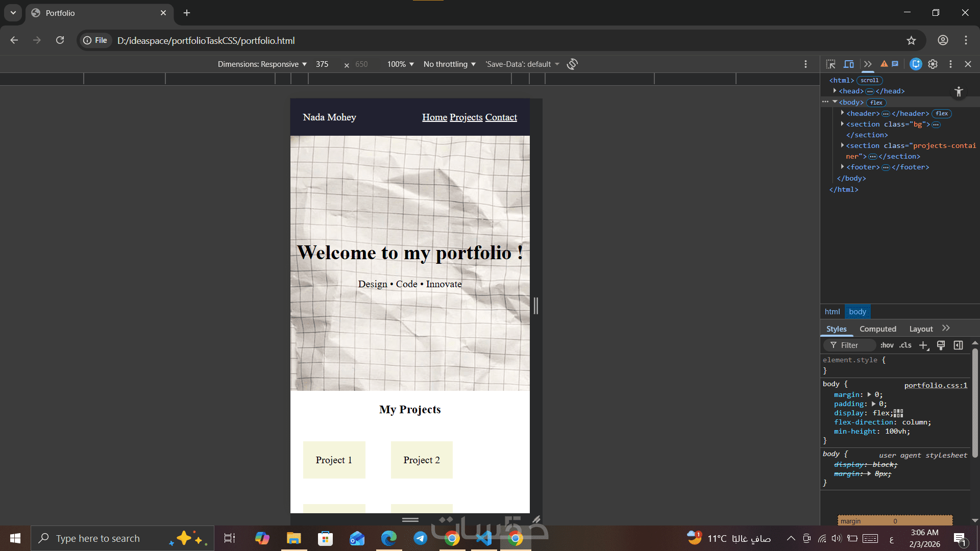Viewport: 980px width, 551px height.
Task: Switch to the Computed tab
Action: pos(877,329)
